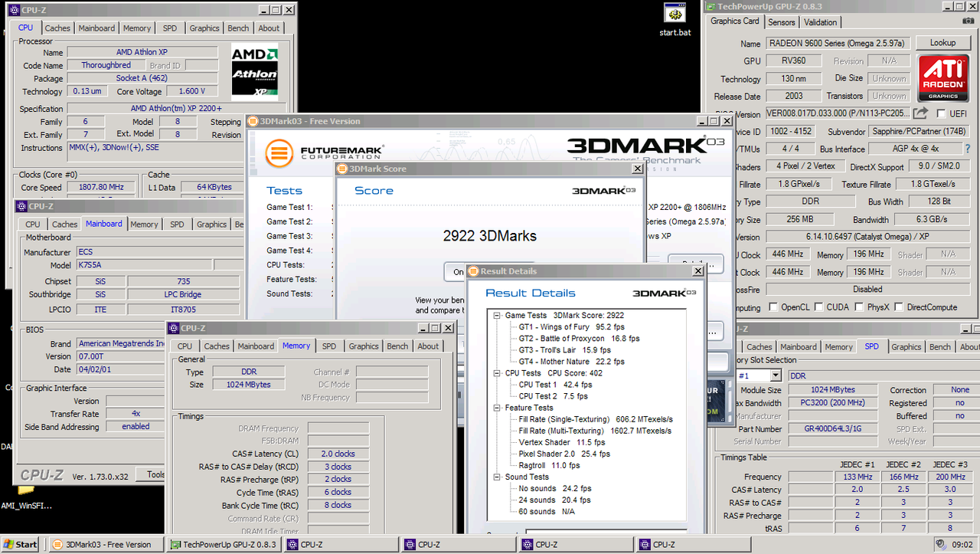Switch to the Sensors tab in GPU-Z
The width and height of the screenshot is (980, 554).
tap(781, 21)
